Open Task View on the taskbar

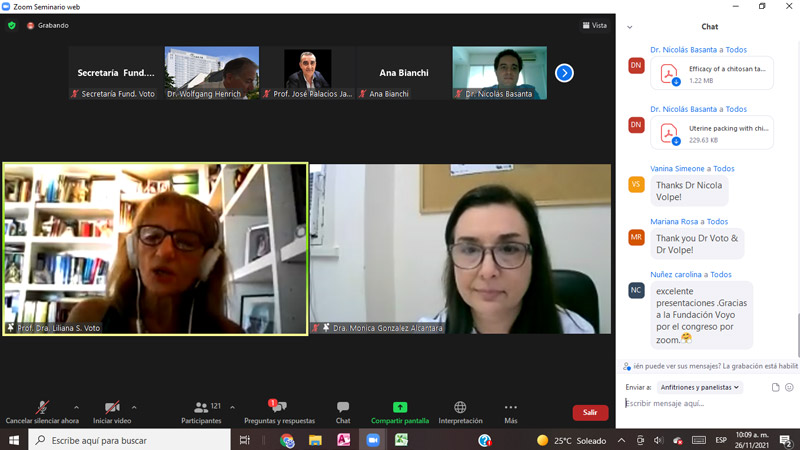[x=245, y=440]
